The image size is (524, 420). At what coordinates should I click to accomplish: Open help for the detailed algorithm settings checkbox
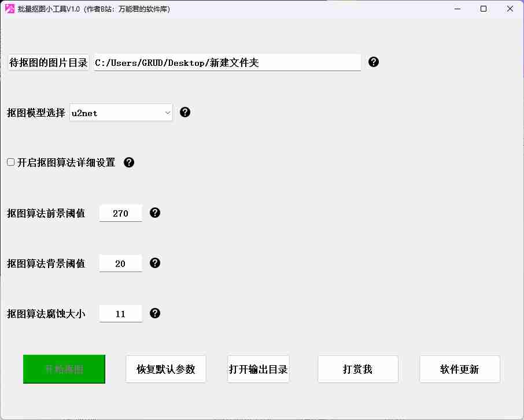(x=129, y=162)
